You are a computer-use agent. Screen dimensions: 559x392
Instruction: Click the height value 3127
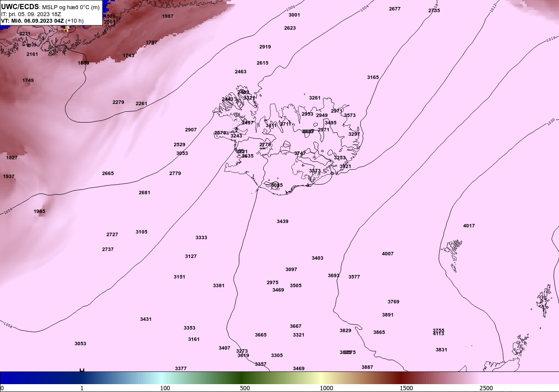coord(191,256)
